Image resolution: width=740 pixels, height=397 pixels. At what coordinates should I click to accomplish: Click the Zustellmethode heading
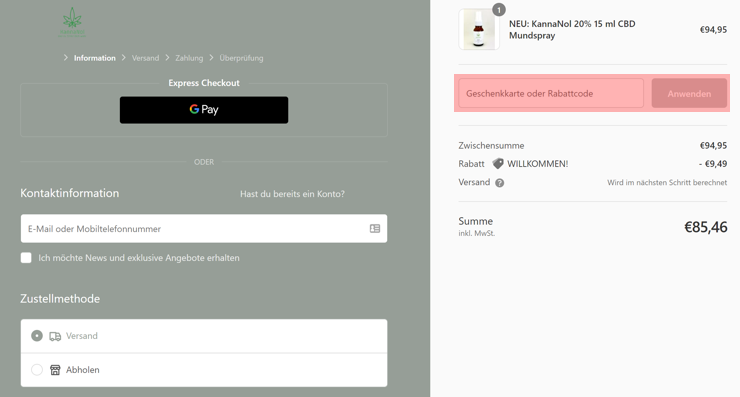[x=60, y=299]
